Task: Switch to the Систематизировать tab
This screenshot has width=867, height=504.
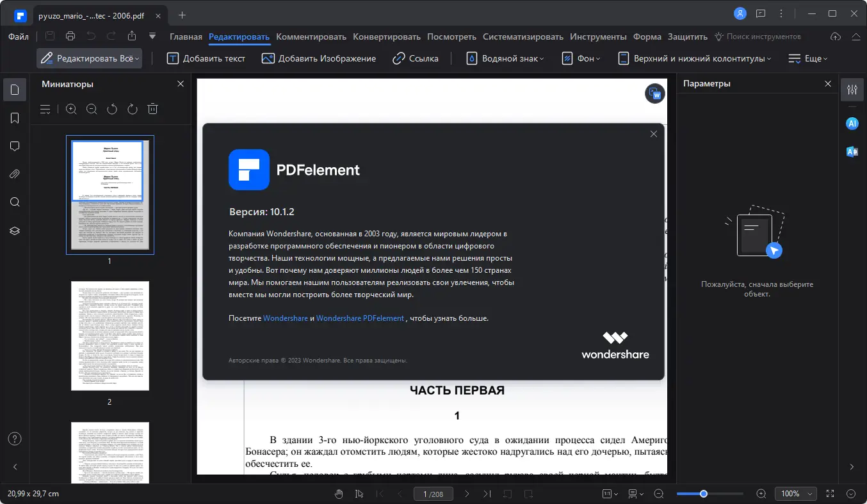Action: point(523,37)
